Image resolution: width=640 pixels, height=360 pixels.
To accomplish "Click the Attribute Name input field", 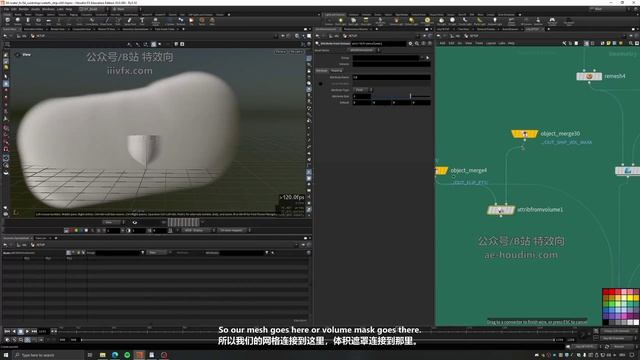I will 391,77.
